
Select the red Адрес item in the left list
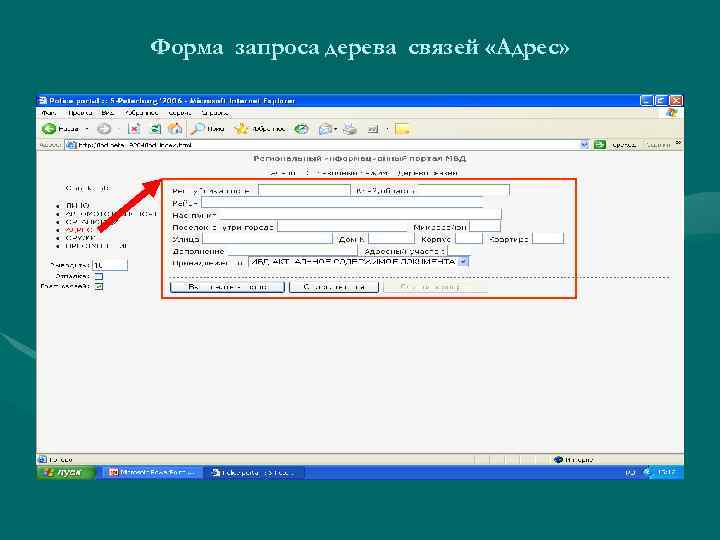click(79, 230)
